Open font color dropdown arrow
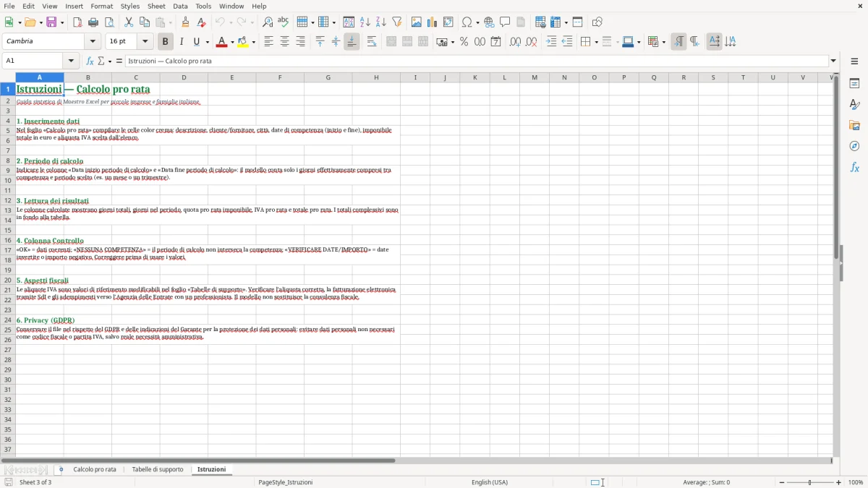Screen dimensions: 868x488 tap(231, 42)
